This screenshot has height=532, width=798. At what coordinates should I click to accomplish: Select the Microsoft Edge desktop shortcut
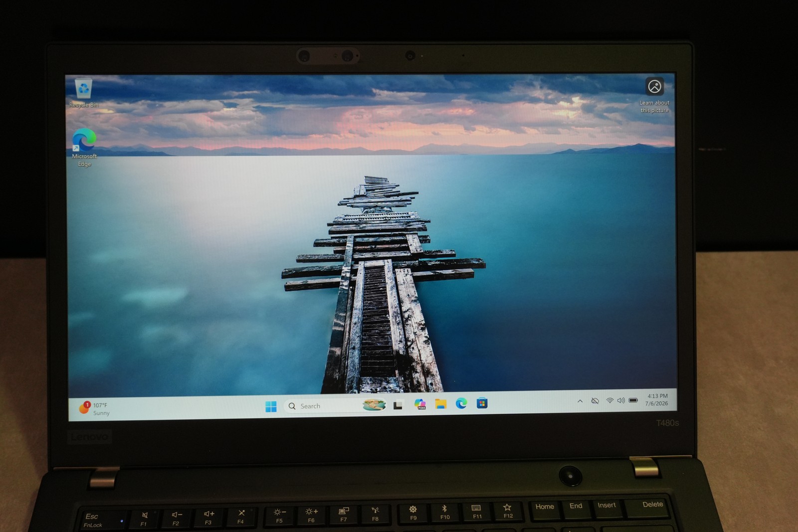84,148
